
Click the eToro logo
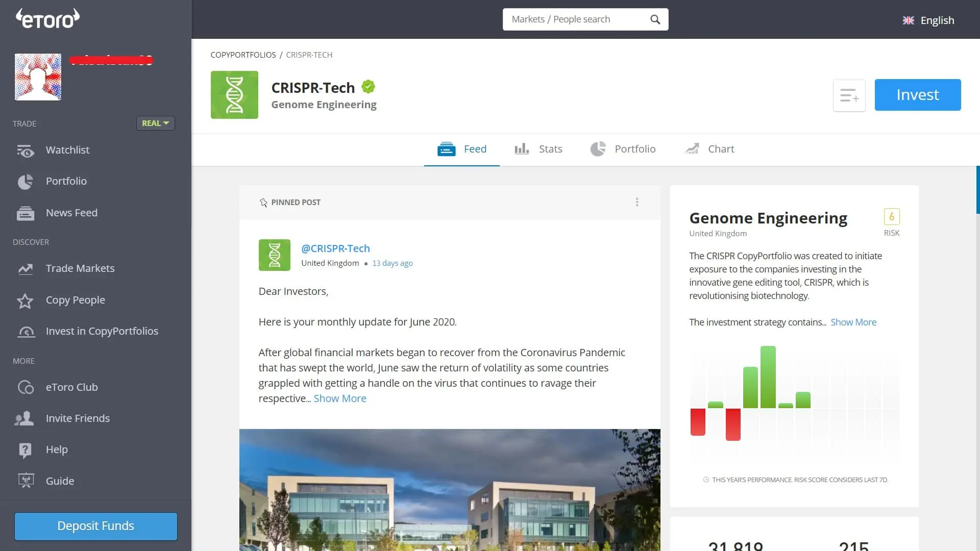[47, 19]
